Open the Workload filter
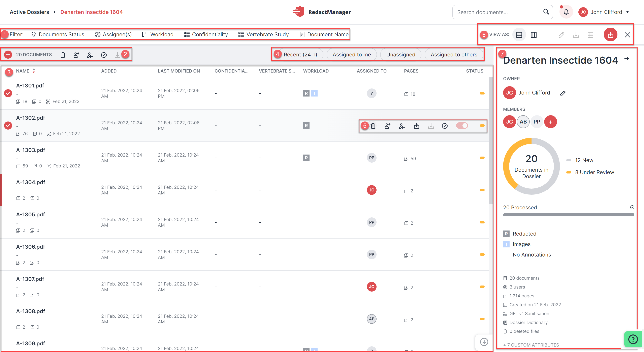 click(158, 34)
